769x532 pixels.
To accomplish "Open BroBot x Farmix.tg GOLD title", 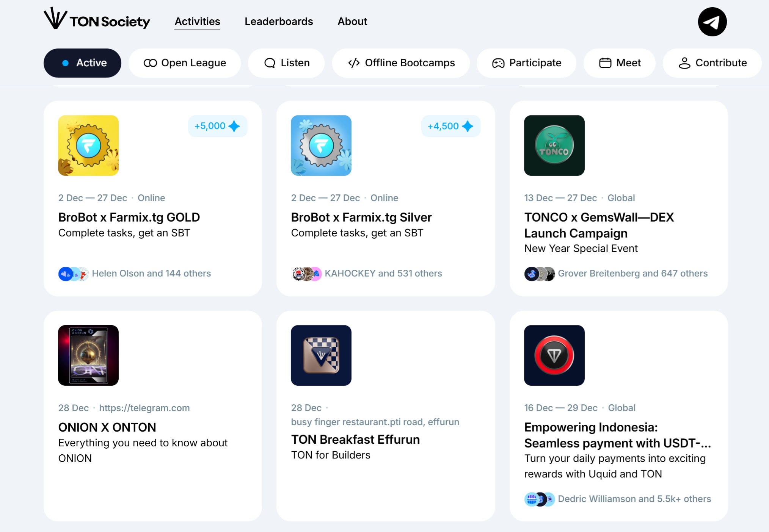I will pos(129,217).
